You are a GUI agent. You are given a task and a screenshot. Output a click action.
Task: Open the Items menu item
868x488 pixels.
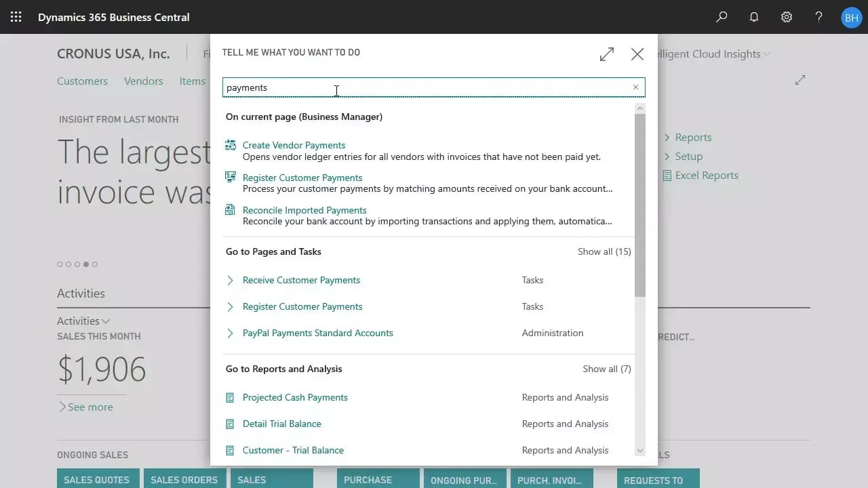[193, 81]
